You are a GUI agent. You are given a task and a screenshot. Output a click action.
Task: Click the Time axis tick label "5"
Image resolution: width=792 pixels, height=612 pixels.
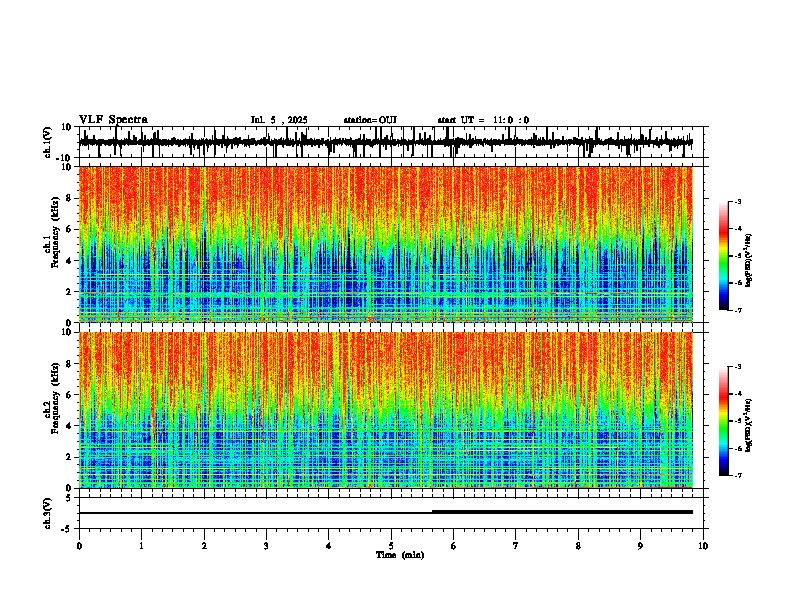[391, 546]
